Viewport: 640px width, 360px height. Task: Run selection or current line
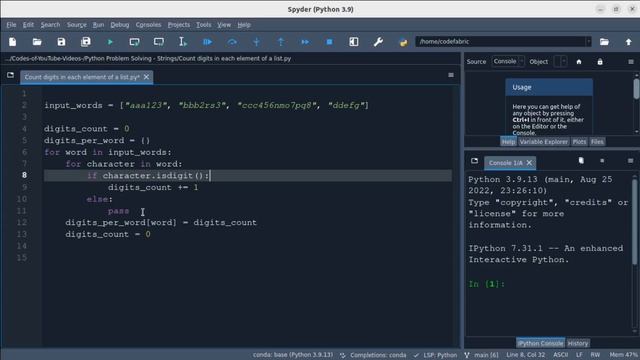point(183,42)
